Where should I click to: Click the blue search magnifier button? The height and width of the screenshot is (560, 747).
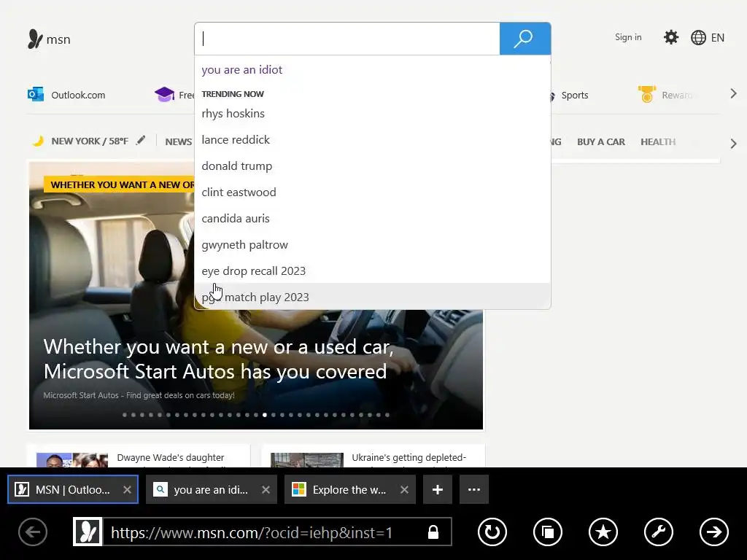coord(525,39)
